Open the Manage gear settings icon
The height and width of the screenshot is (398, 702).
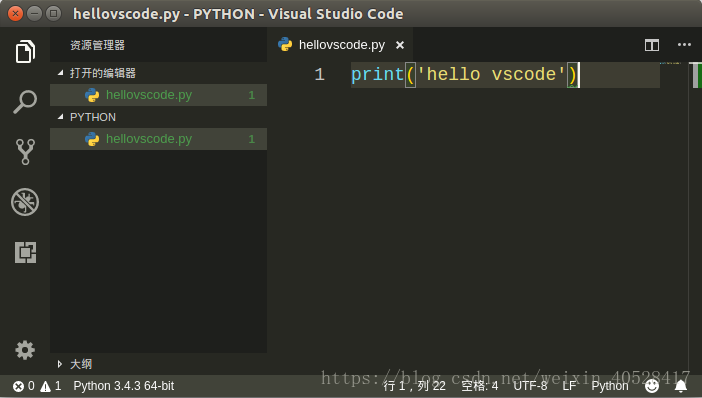pos(25,350)
